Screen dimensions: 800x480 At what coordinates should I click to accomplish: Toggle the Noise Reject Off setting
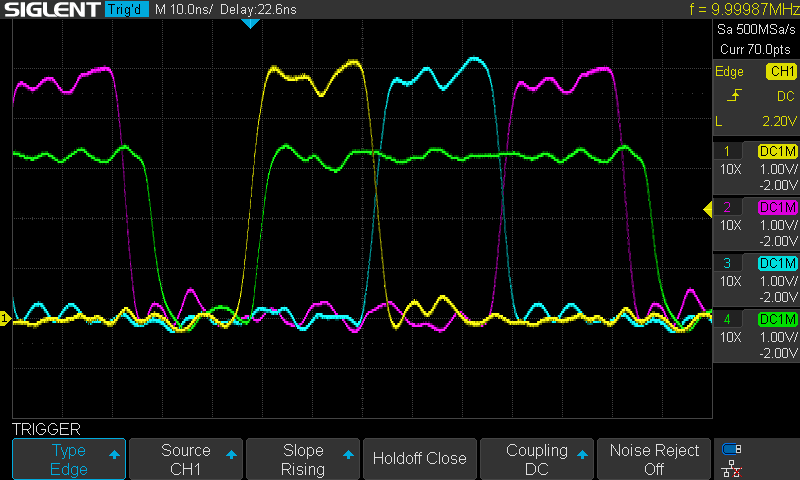(x=654, y=459)
